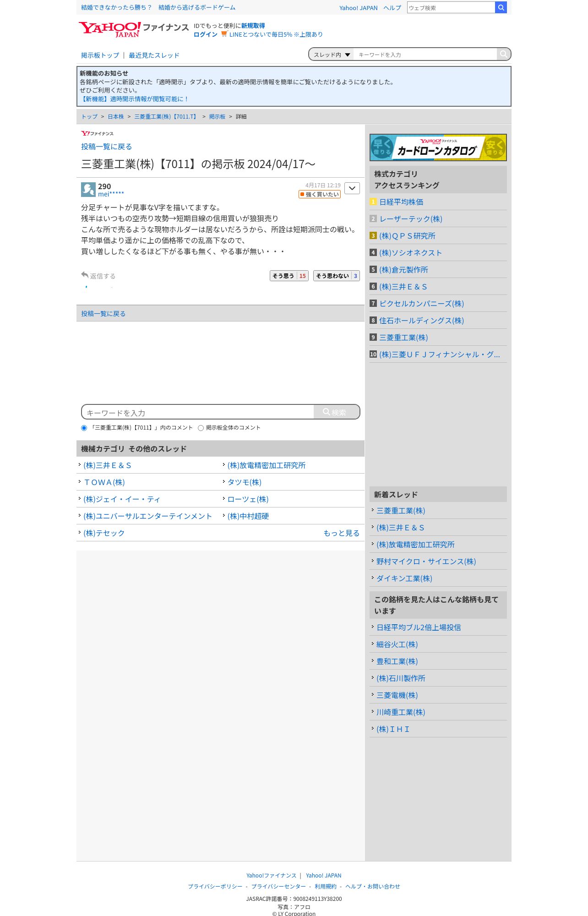
Task: Open LINEとつないで毎日5% promotion link
Action: [x=276, y=34]
